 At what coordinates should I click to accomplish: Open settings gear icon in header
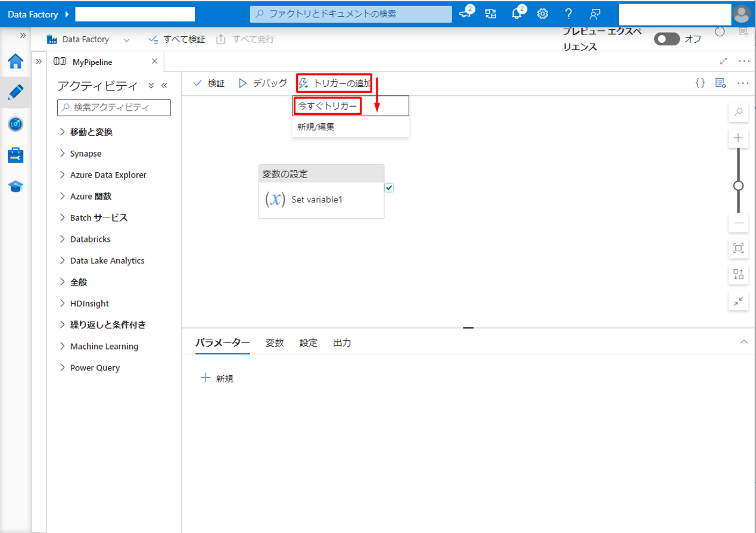coord(543,14)
